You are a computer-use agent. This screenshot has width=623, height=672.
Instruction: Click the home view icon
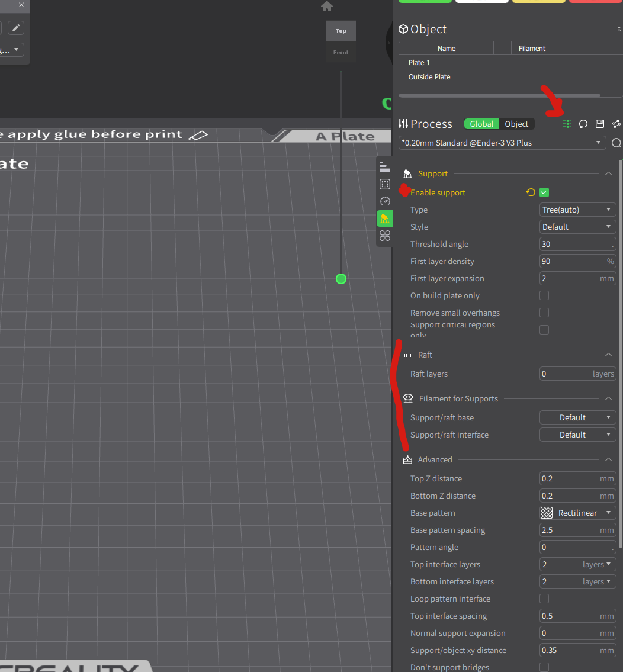(327, 6)
